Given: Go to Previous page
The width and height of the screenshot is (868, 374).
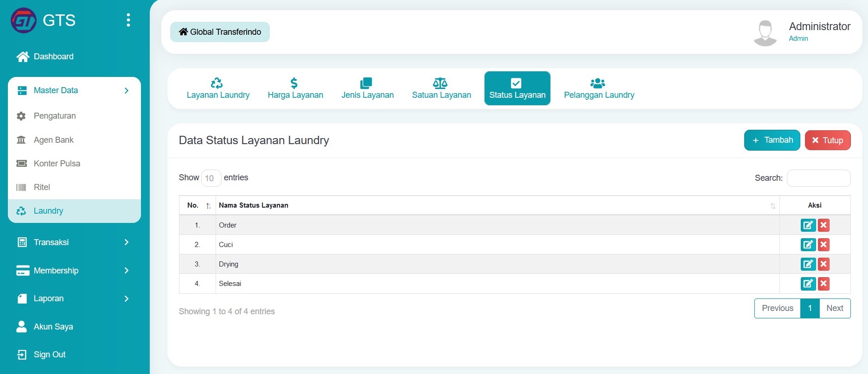Looking at the screenshot, I should point(778,308).
